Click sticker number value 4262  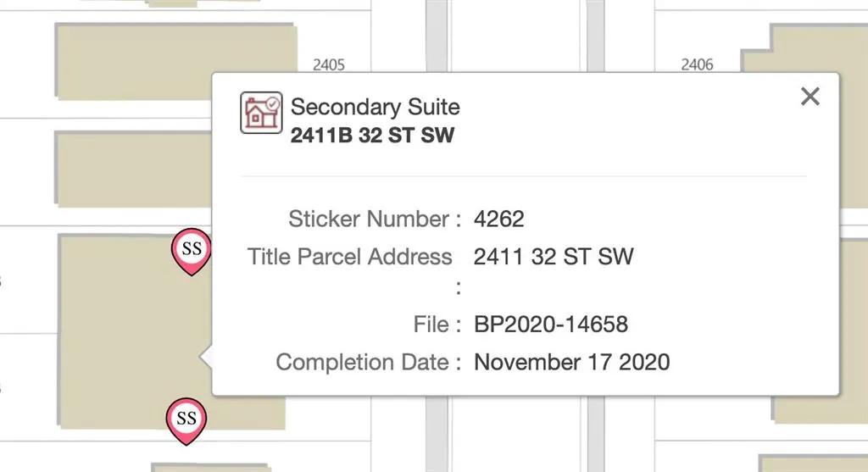[499, 219]
